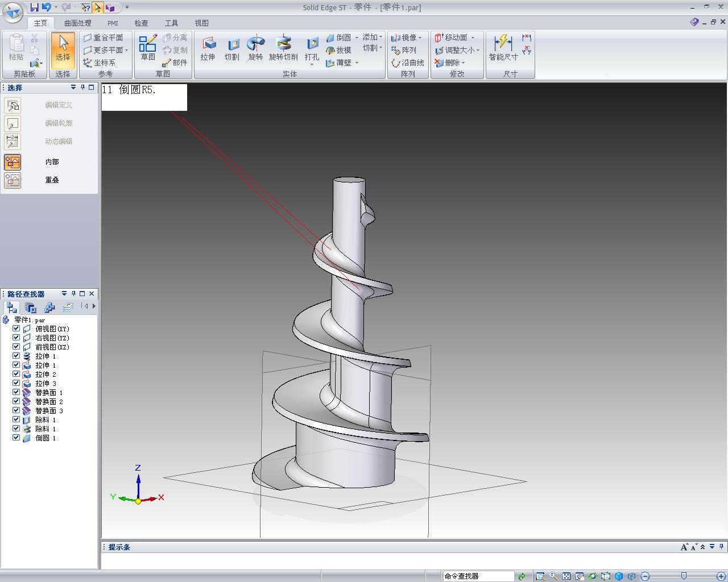Click the 11 倒圆R5. annotation note box
The width and height of the screenshot is (728, 582).
click(144, 97)
